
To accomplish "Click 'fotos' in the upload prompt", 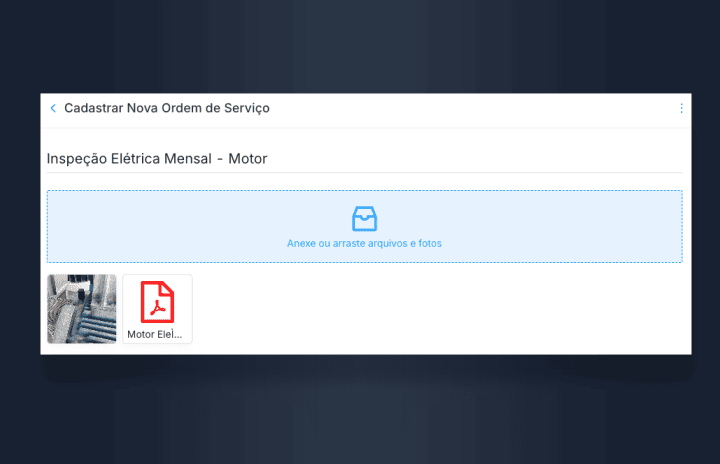I will click(x=430, y=243).
